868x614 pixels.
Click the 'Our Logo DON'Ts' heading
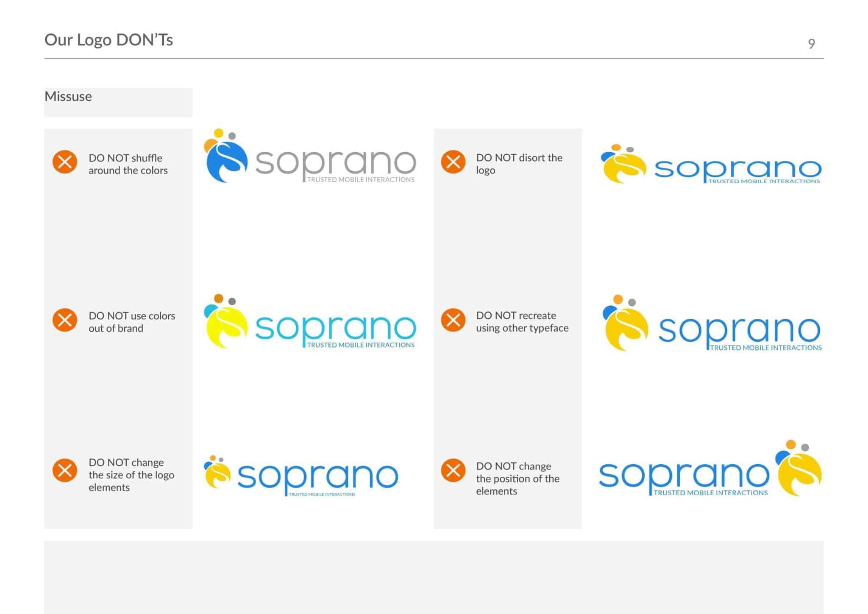coord(109,40)
